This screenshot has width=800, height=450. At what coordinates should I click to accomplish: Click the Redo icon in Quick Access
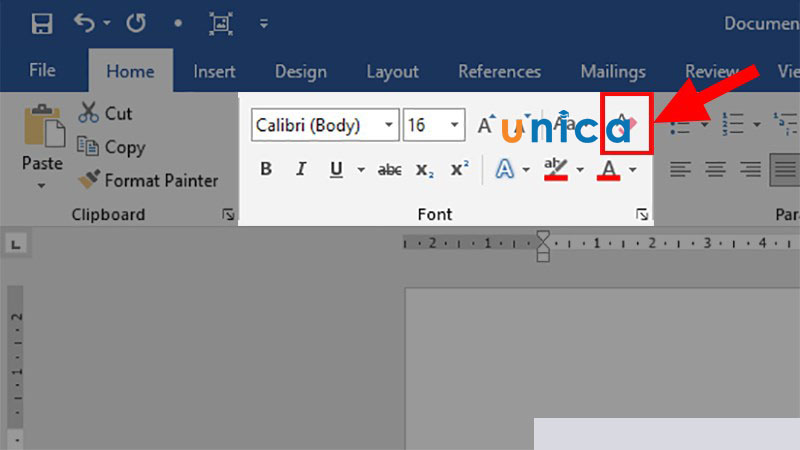tap(136, 22)
